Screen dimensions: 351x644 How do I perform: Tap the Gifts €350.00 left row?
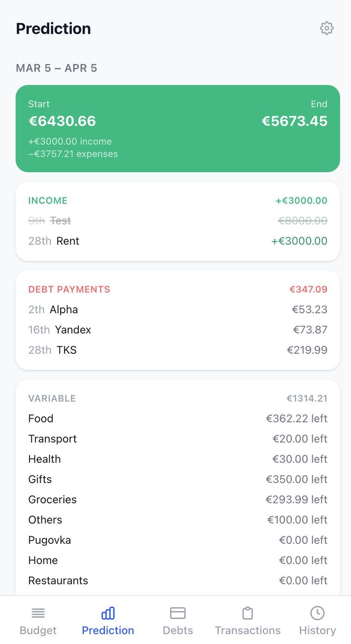[x=178, y=479]
